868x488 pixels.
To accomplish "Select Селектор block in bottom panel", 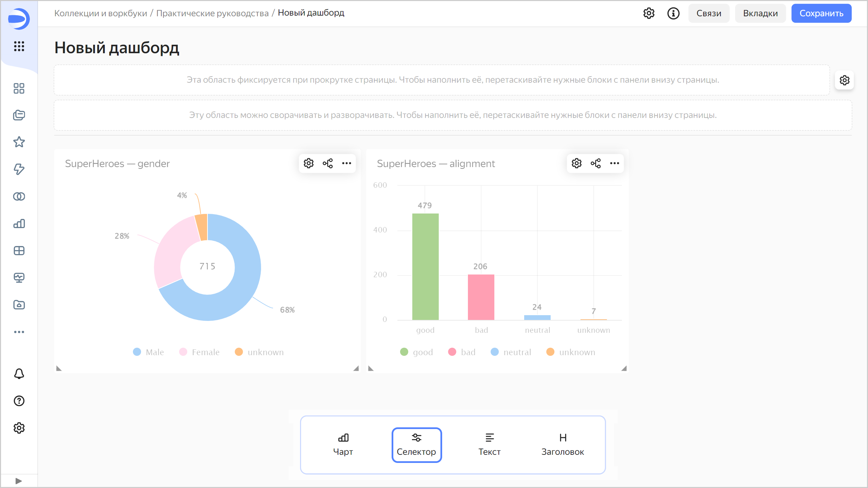I will [416, 445].
